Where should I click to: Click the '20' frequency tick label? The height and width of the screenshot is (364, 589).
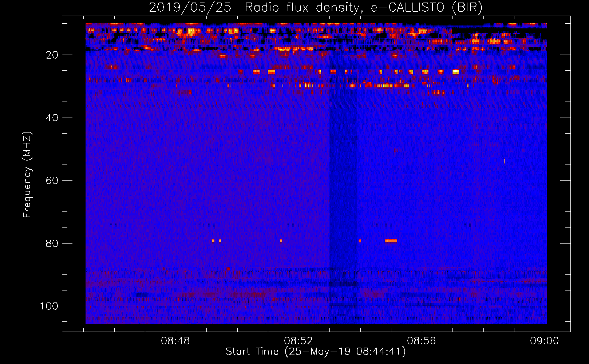click(x=52, y=55)
